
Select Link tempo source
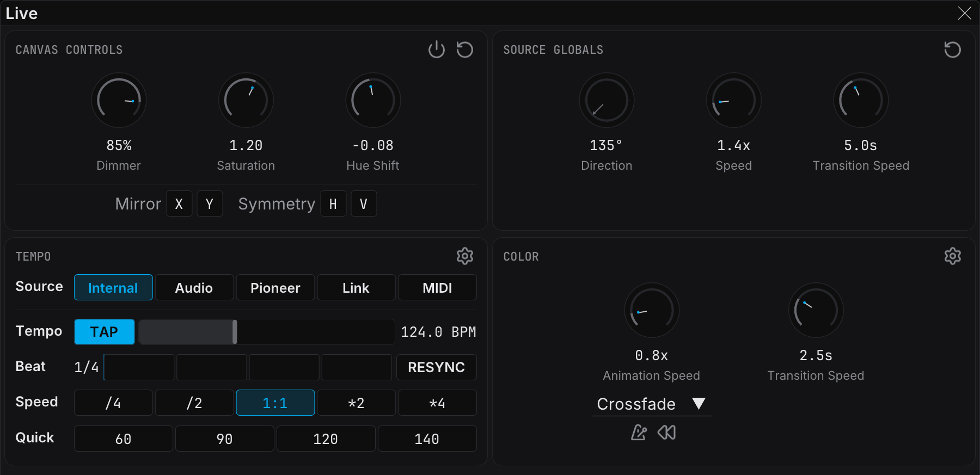356,287
